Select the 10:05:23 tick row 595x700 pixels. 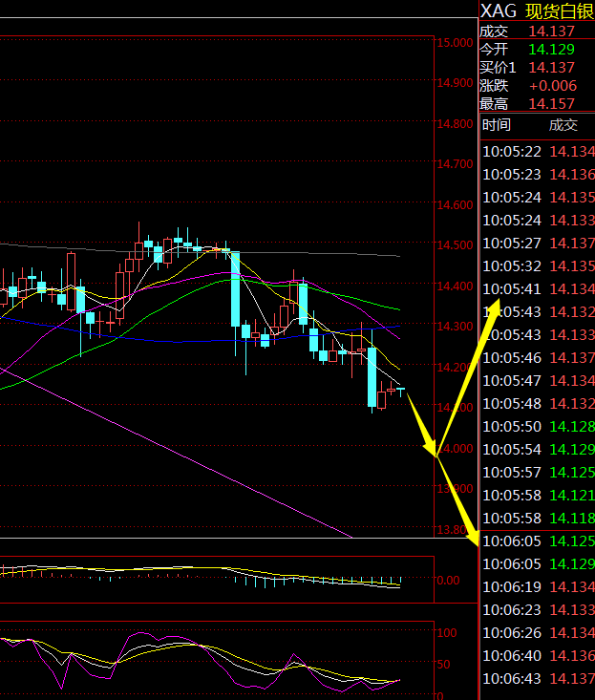[539, 175]
